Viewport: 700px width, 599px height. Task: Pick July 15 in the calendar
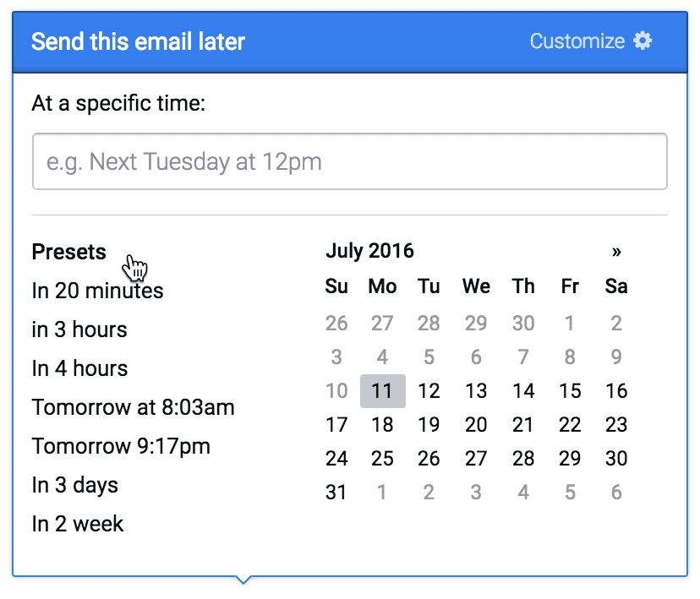tap(570, 390)
